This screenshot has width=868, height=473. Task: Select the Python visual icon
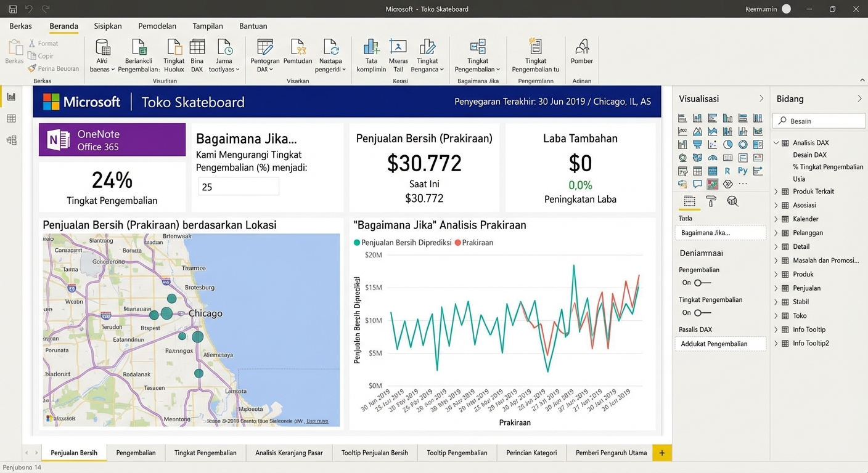click(x=743, y=170)
